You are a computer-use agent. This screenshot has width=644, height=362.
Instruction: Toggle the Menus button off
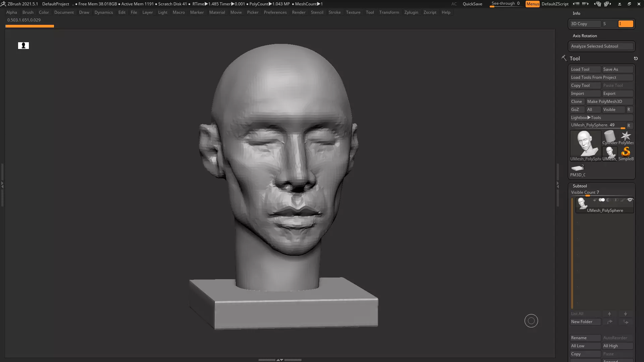[x=532, y=4]
